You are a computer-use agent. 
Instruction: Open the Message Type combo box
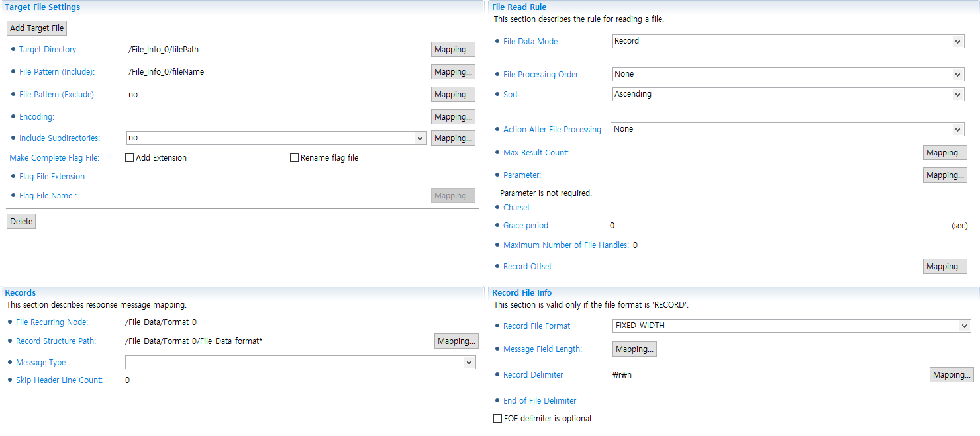(x=300, y=363)
